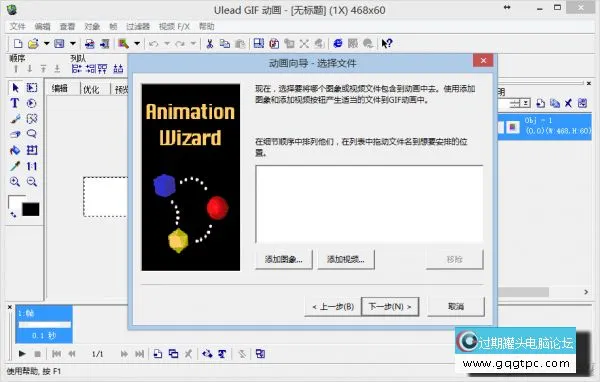The height and width of the screenshot is (382, 600).
Task: Click the 添加图象... button
Action: (284, 260)
